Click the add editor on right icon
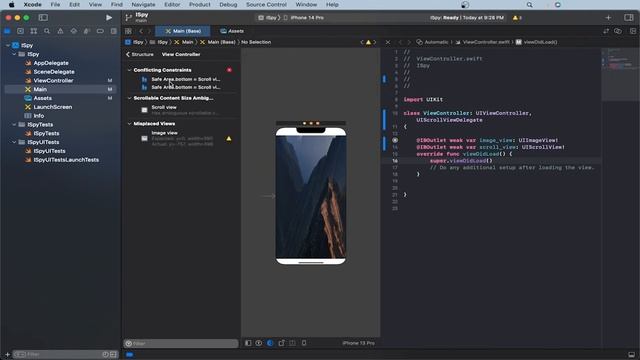 point(633,31)
